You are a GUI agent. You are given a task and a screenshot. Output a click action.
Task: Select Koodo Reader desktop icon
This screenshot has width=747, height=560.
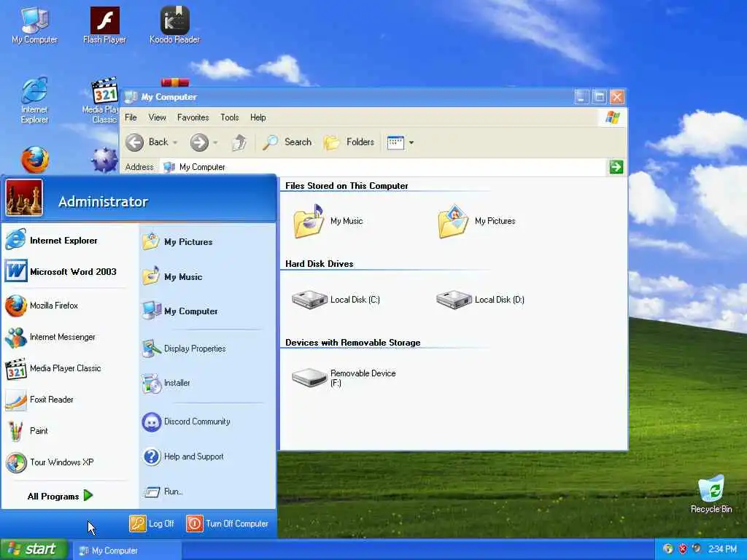(174, 26)
